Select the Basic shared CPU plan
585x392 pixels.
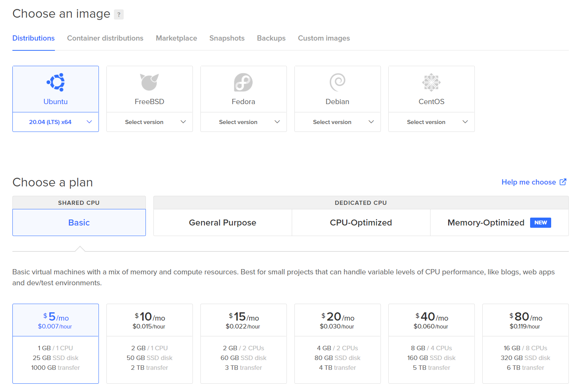pyautogui.click(x=79, y=222)
